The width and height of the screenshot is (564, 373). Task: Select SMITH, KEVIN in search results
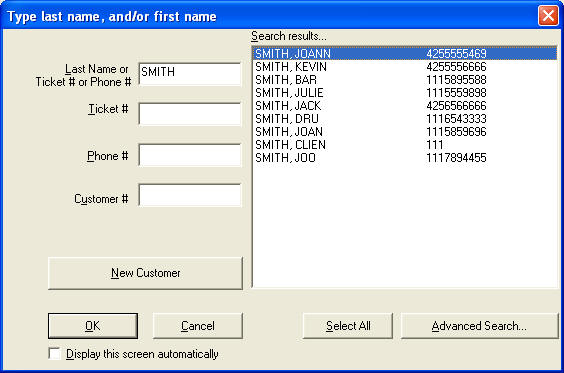(405, 67)
